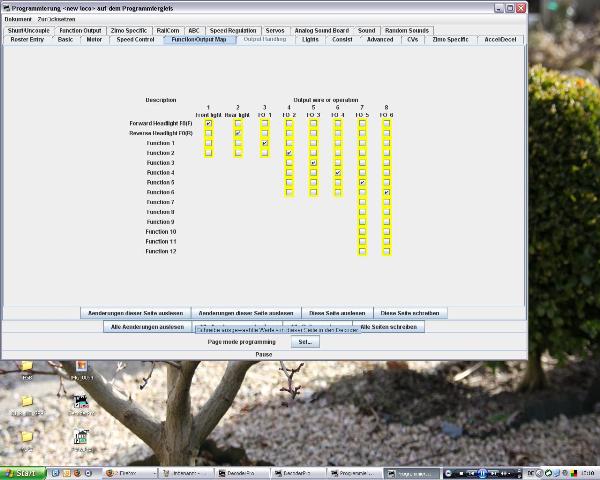Open the Dokument menu

coord(18,19)
